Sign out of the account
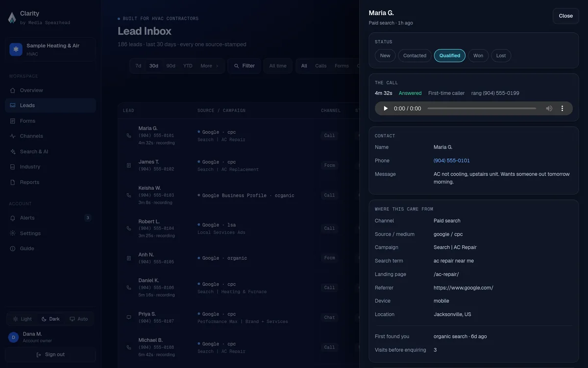The image size is (588, 368). point(50,355)
